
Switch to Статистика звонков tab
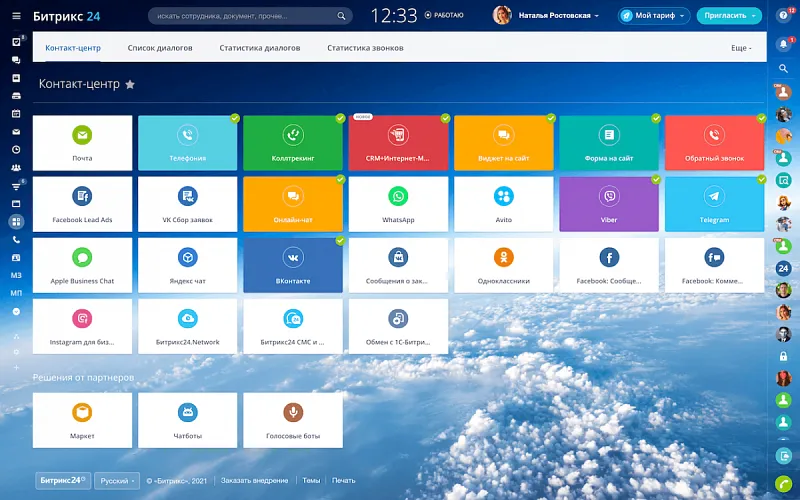pyautogui.click(x=364, y=48)
